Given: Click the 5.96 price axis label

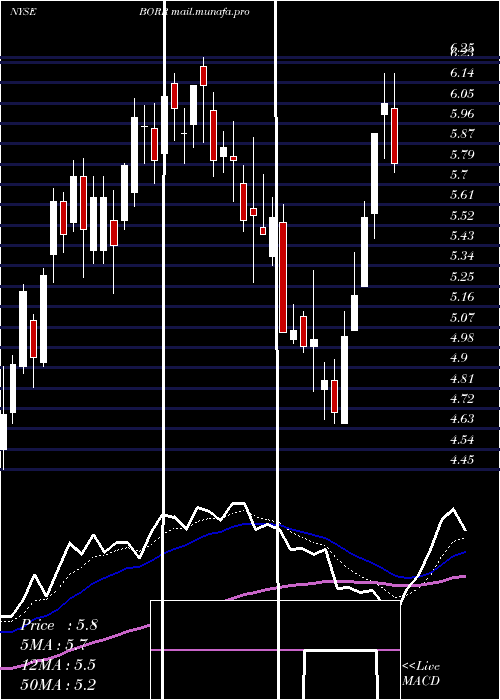Looking at the screenshot, I should click(x=462, y=113).
